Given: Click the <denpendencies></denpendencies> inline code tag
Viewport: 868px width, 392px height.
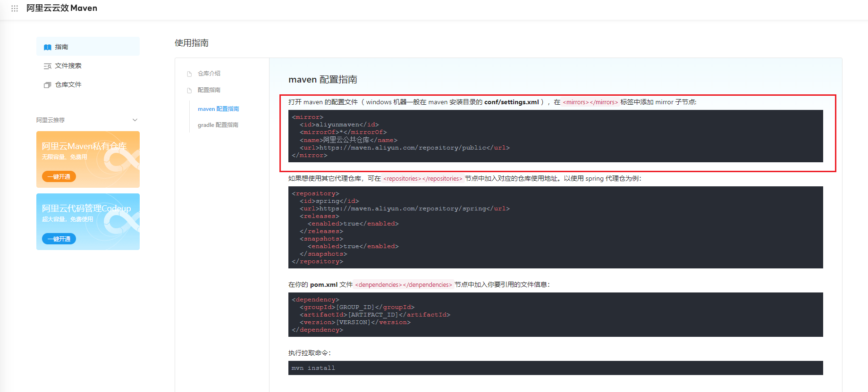Looking at the screenshot, I should 404,284.
